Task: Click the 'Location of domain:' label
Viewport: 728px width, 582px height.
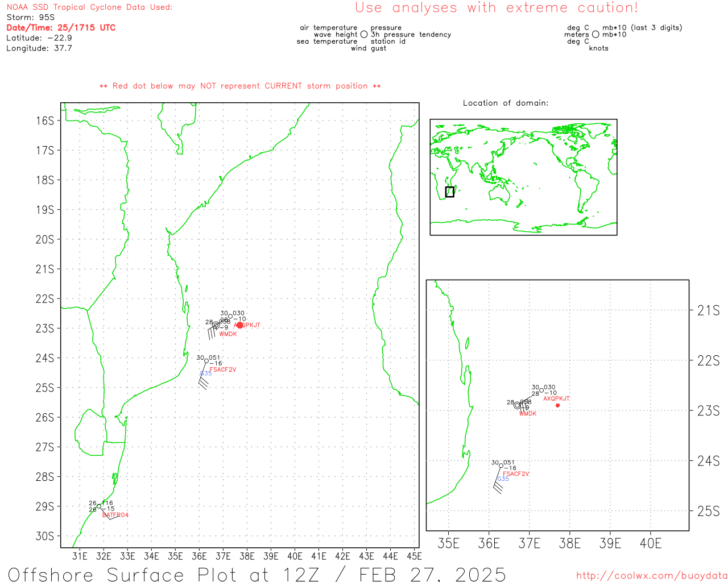Action: tap(506, 103)
